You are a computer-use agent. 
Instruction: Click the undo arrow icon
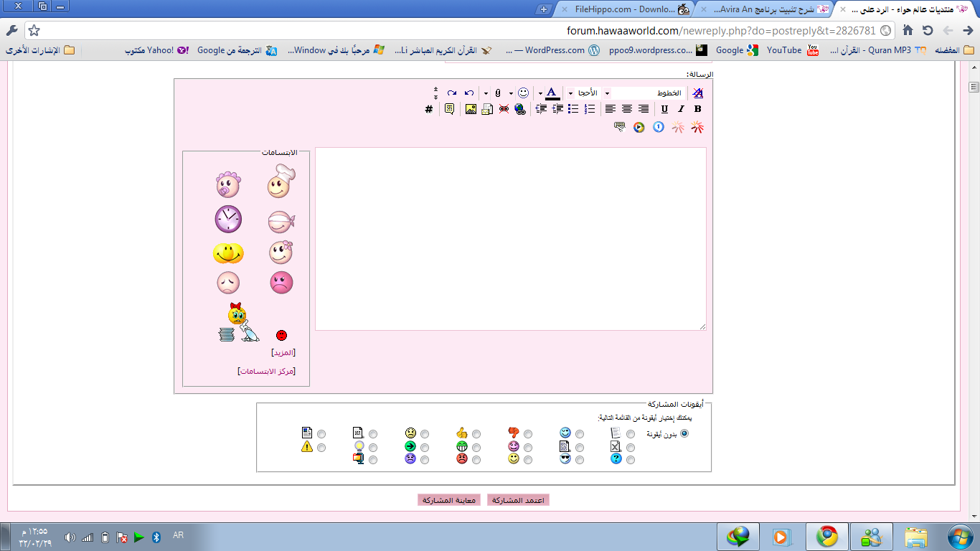pyautogui.click(x=468, y=93)
